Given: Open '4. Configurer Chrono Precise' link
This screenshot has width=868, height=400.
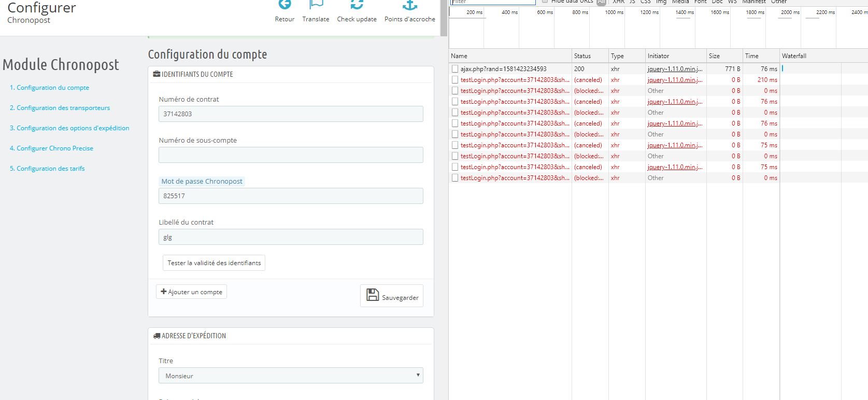Looking at the screenshot, I should [52, 148].
